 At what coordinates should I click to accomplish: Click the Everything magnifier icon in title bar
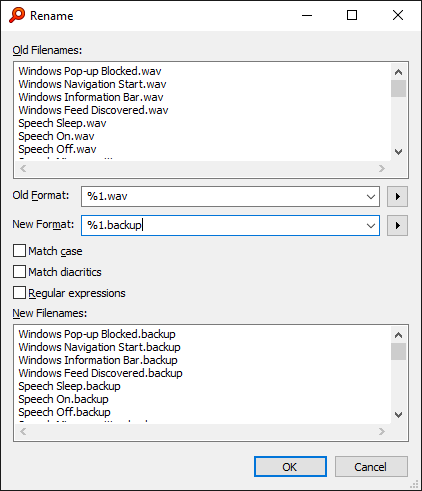17,15
